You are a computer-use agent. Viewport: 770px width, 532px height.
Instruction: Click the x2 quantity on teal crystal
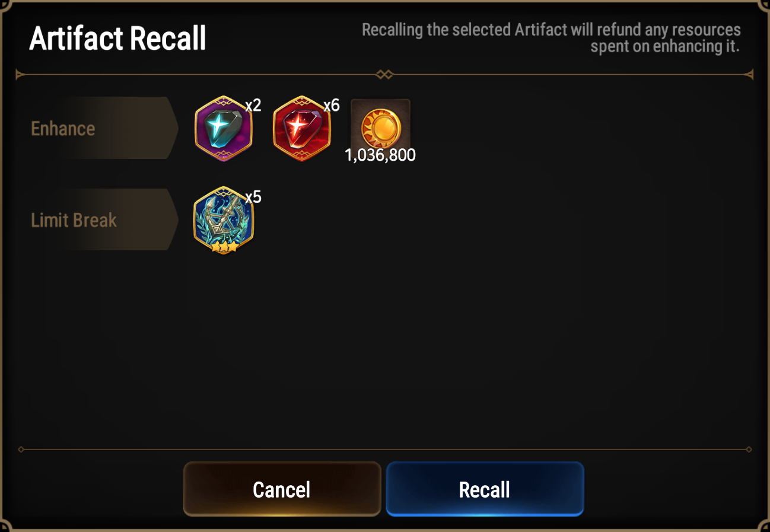pos(253,106)
